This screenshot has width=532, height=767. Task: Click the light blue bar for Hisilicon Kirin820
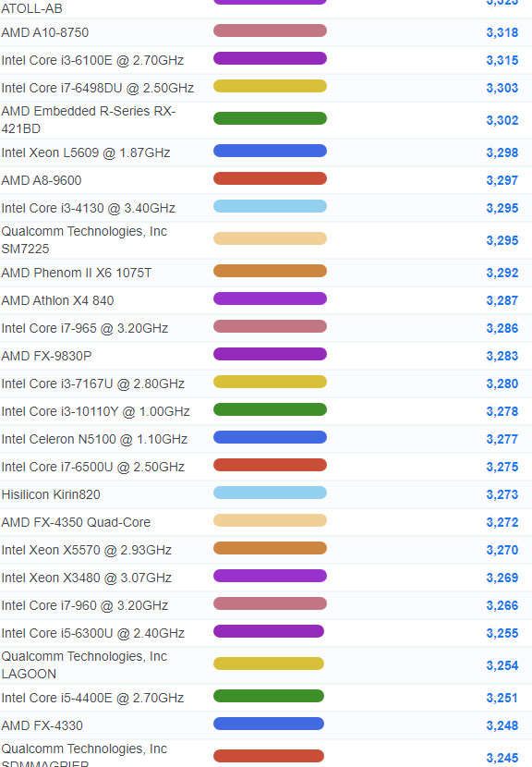[x=270, y=493]
